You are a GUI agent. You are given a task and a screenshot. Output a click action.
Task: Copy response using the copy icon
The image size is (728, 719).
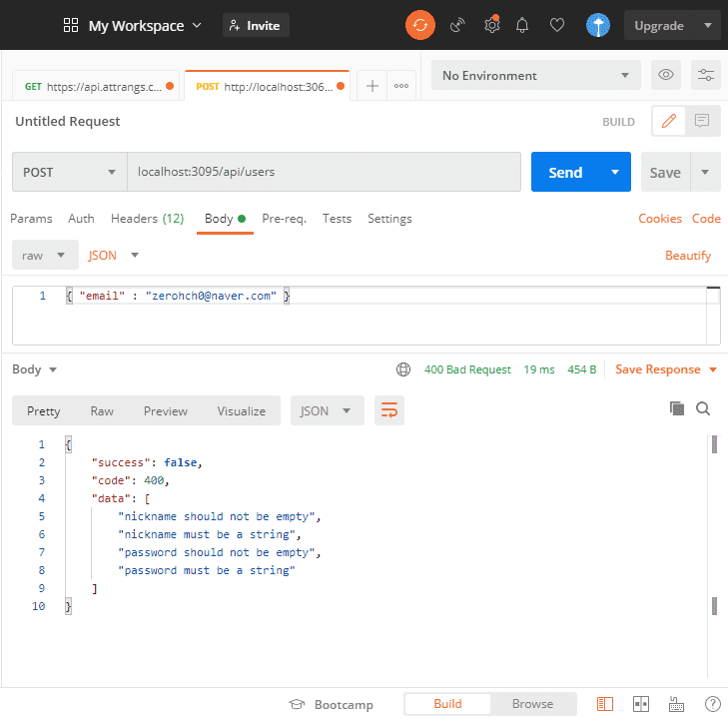pyautogui.click(x=676, y=408)
